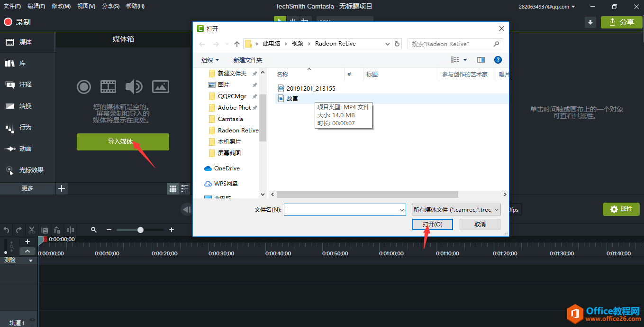The image size is (644, 327).
Task: Toggle the eye visibility icon on 轨道 1
Action: [x=32, y=320]
